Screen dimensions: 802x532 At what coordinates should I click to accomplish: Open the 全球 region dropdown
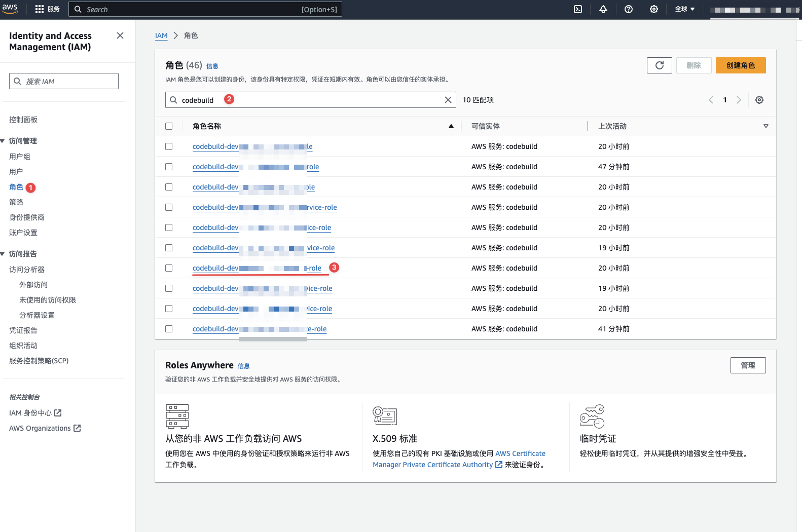(685, 9)
